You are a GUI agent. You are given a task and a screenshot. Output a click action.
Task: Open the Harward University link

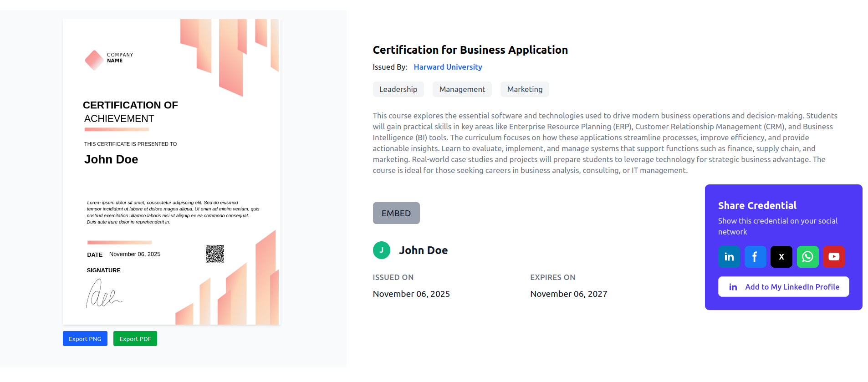(x=448, y=67)
